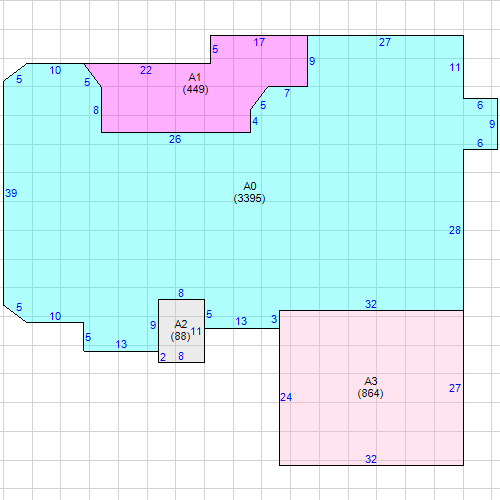Click the A3 area name label
This screenshot has height=500, width=500.
pos(371,381)
